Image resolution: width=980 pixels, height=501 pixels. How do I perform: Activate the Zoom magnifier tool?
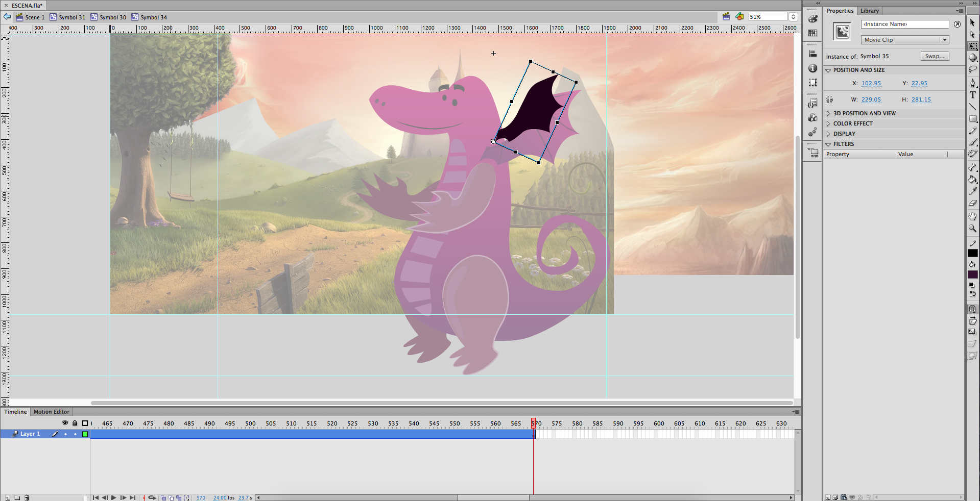972,228
